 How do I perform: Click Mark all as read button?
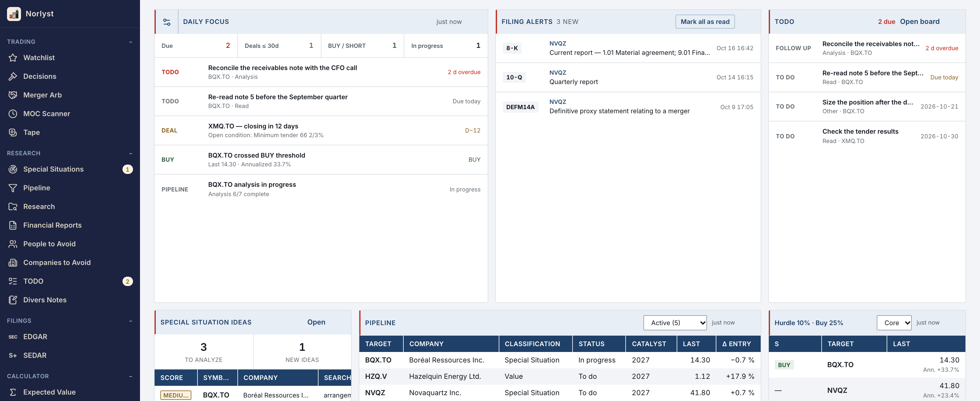705,22
